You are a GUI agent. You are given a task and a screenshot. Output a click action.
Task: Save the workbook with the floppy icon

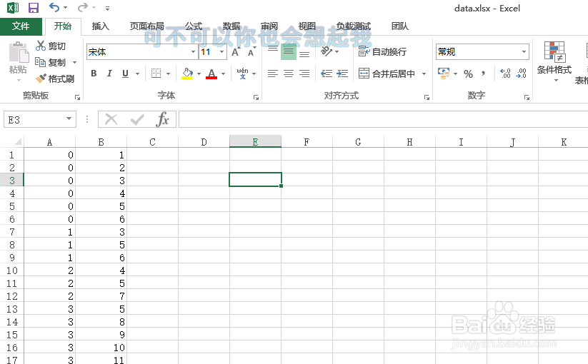click(x=34, y=7)
